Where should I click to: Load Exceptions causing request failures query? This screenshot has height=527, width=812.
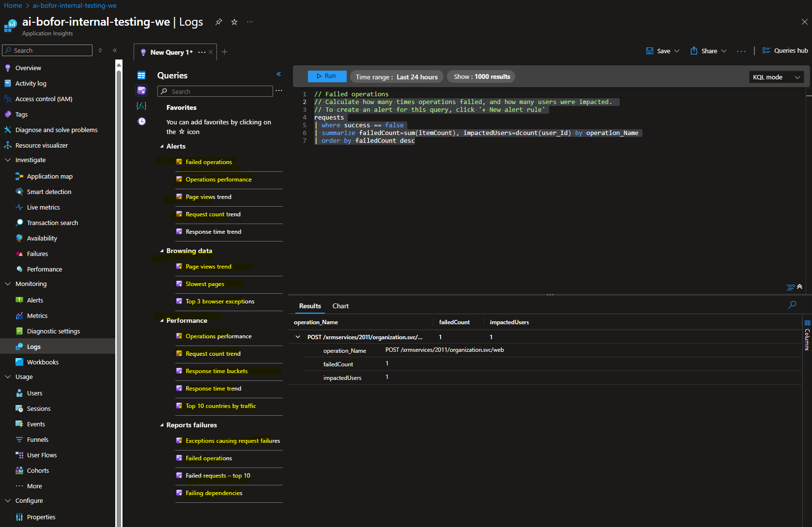click(x=233, y=440)
